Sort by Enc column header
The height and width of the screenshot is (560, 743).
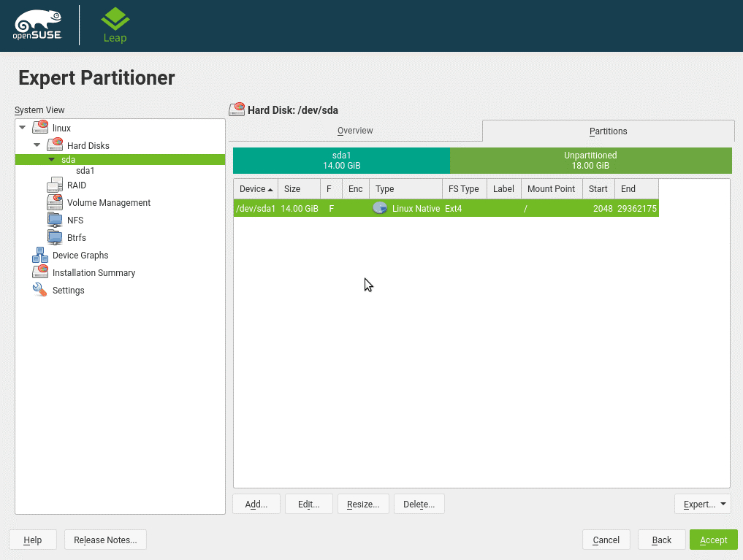click(356, 189)
